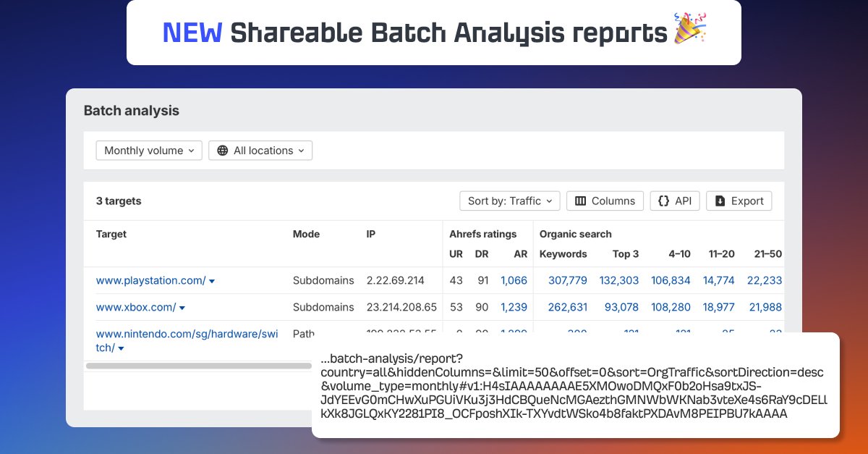Open the Monthly volume dropdown

tap(149, 151)
